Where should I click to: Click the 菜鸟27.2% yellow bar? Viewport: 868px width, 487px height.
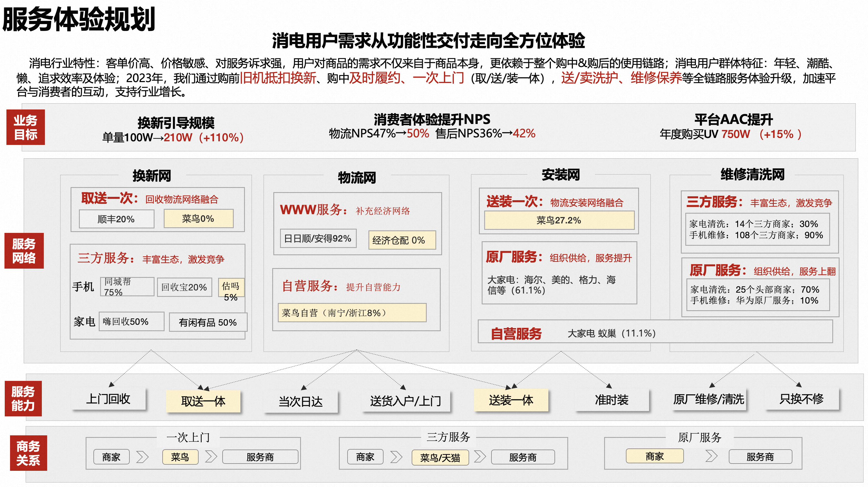(x=559, y=220)
